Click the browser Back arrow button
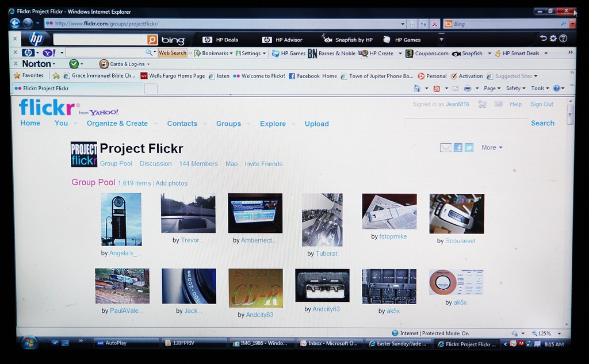Viewport: 589px width, 364px height. point(14,24)
